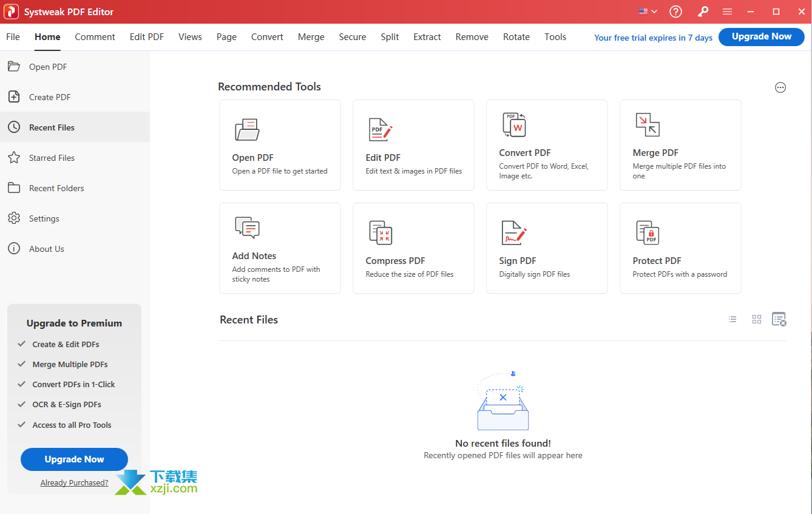Click the Settings gear icon in sidebar
Image resolution: width=812 pixels, height=514 pixels.
click(x=14, y=218)
